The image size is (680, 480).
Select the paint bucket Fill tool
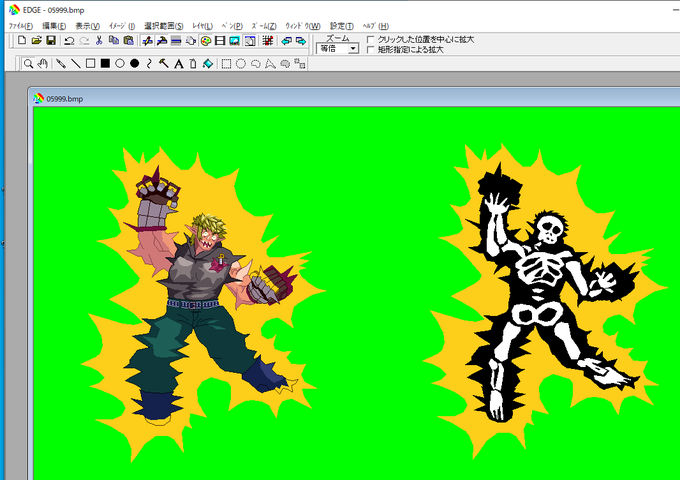tap(208, 64)
